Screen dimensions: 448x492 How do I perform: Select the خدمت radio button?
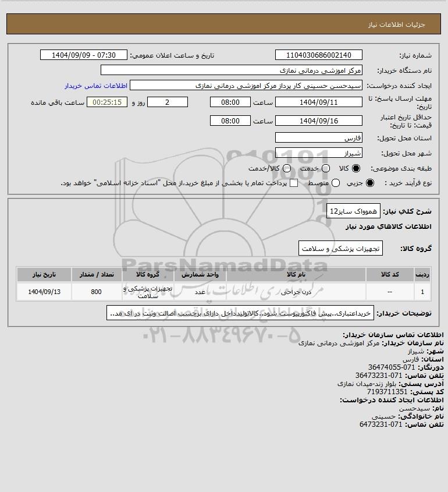[326, 168]
